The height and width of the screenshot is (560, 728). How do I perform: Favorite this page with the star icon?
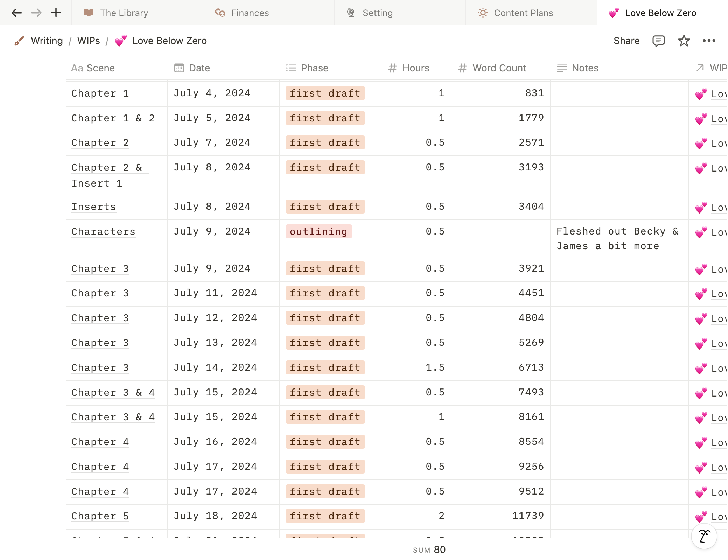tap(684, 41)
